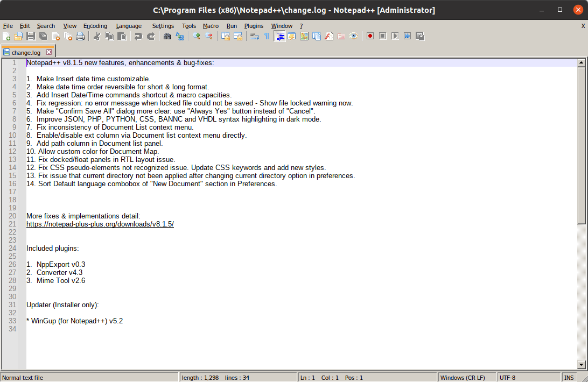This screenshot has height=382, width=588.
Task: Click the 'Windows (CR LF)' status bar field
Action: [x=467, y=378]
